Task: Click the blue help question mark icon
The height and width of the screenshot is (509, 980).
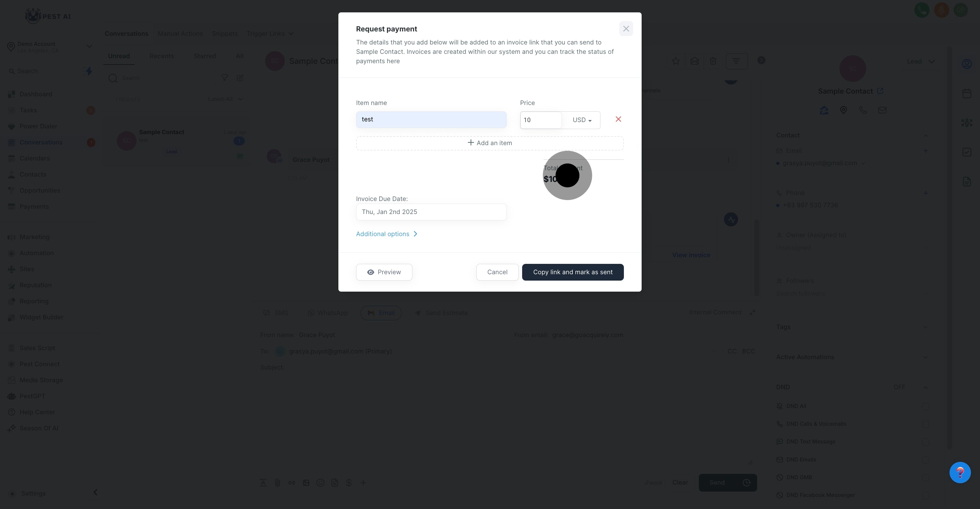Action: [x=960, y=473]
